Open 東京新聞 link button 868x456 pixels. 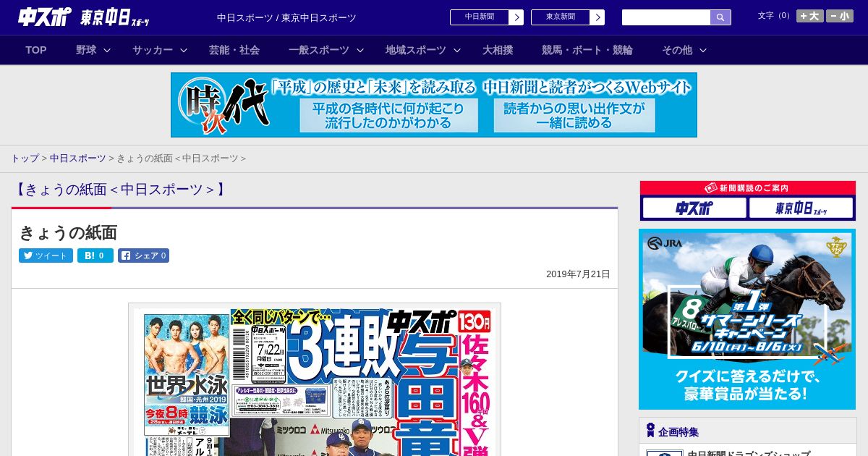pos(561,17)
